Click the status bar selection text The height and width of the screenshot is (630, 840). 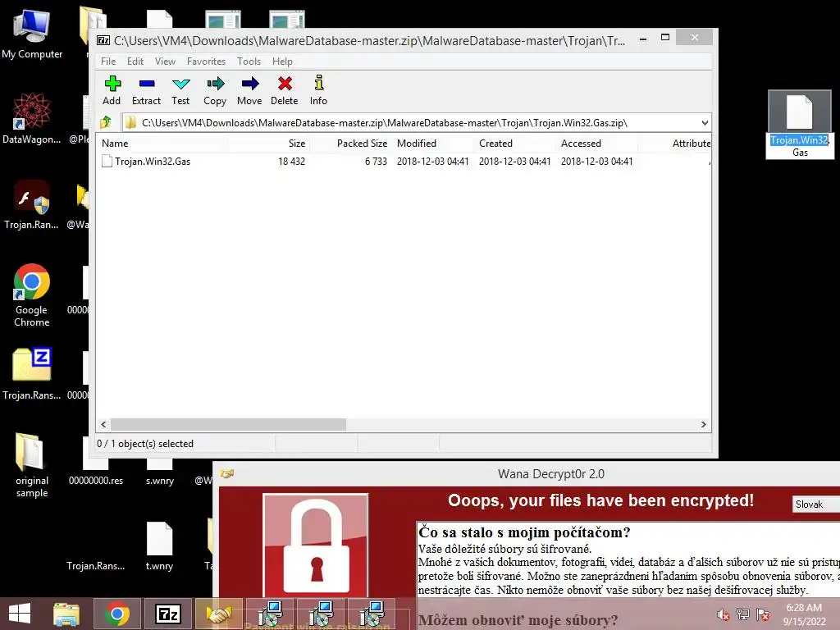point(145,444)
